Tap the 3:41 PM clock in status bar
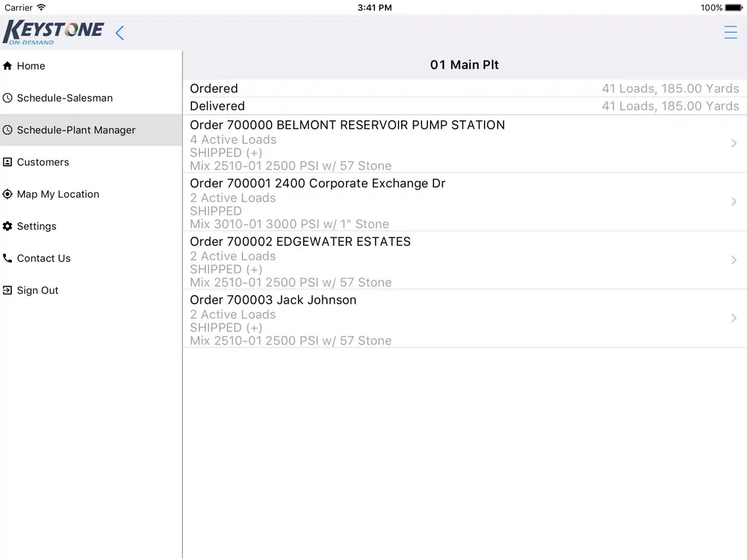This screenshot has width=747, height=560. point(374,8)
